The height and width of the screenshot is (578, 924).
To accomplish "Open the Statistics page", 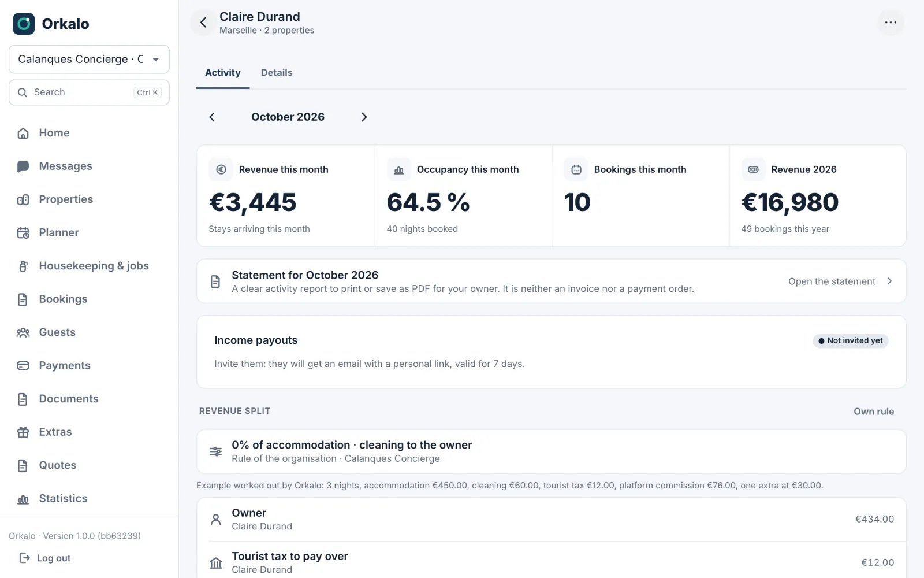I will pyautogui.click(x=89, y=499).
